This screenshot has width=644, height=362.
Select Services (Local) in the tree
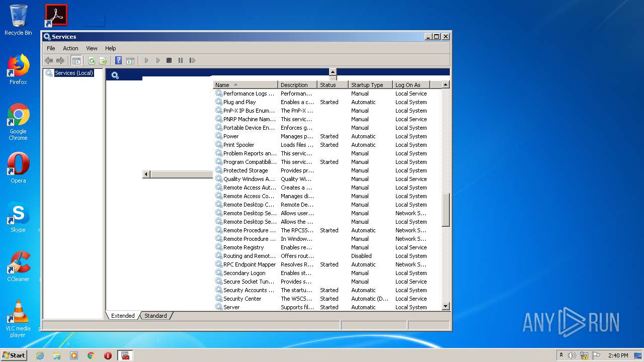[x=73, y=73]
